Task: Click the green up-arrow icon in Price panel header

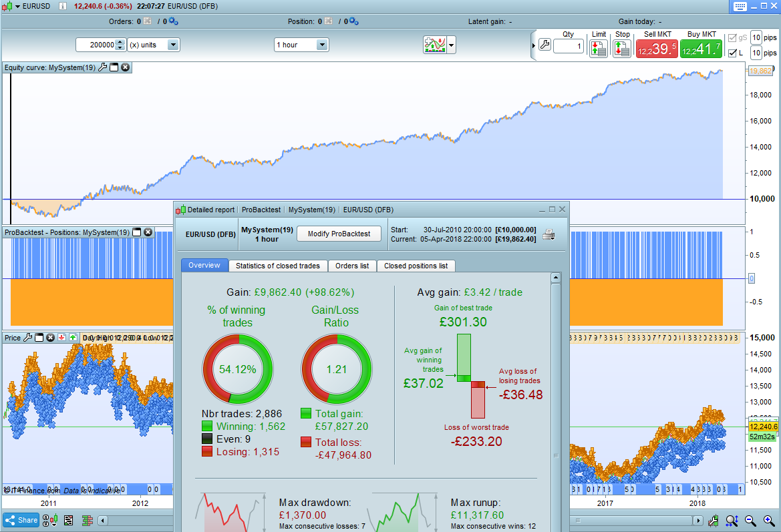Action: [x=73, y=337]
